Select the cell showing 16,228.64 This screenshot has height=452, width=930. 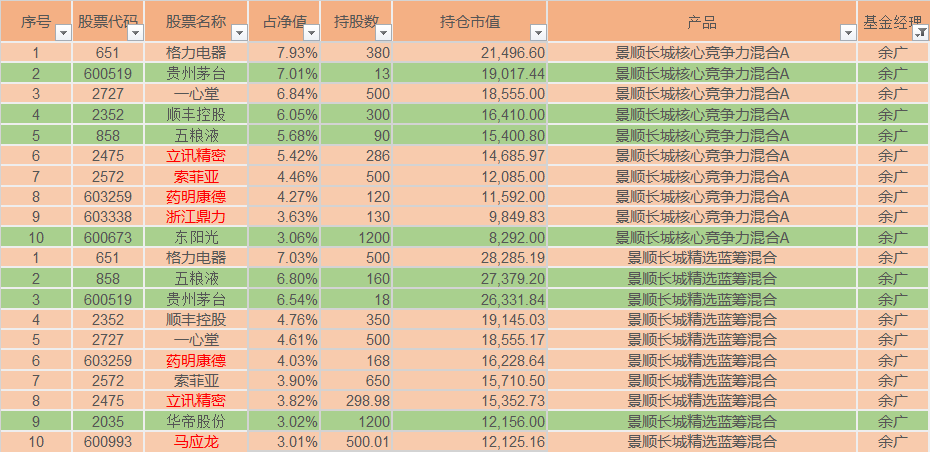click(x=469, y=360)
